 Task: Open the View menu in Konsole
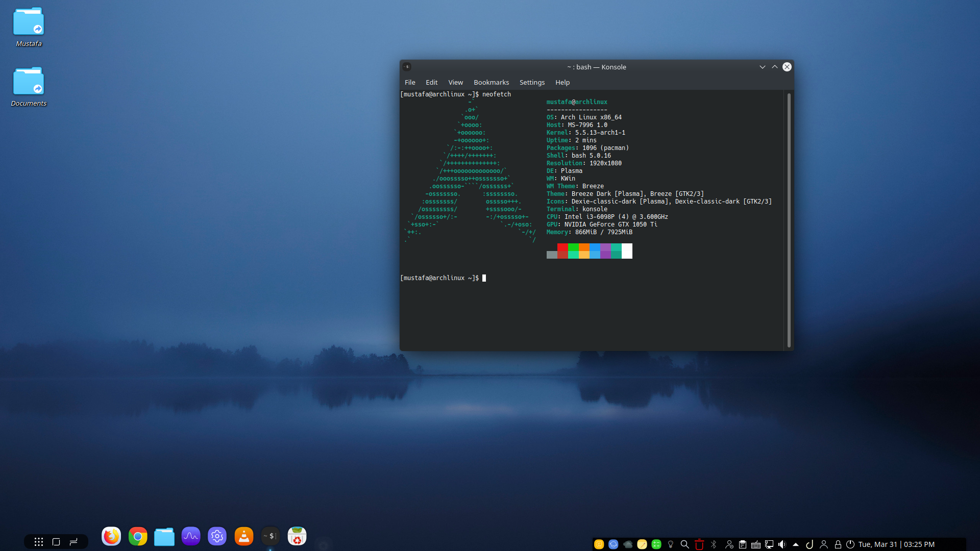456,82
